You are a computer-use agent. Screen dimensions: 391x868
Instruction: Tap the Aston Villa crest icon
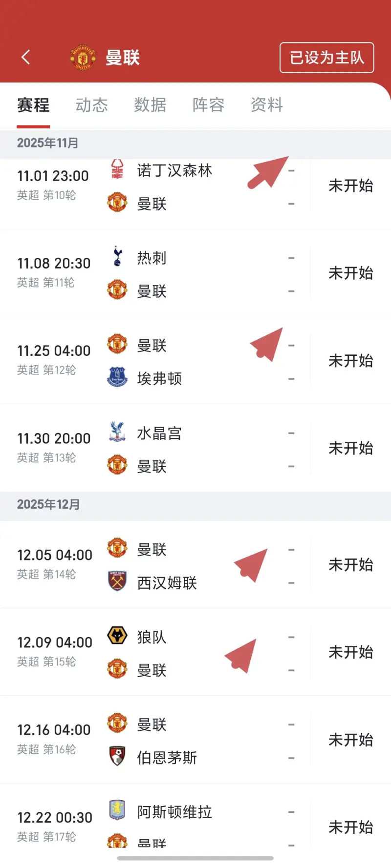pos(117,810)
